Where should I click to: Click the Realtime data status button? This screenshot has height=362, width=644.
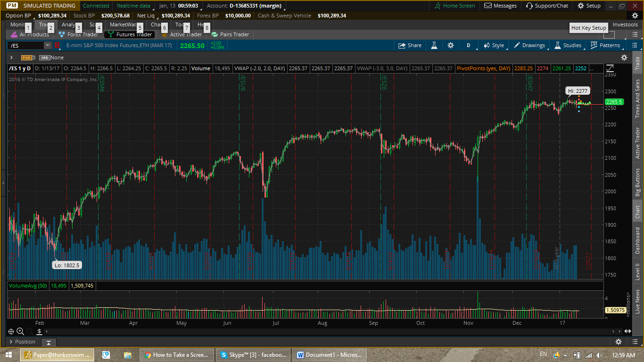pyautogui.click(x=133, y=6)
